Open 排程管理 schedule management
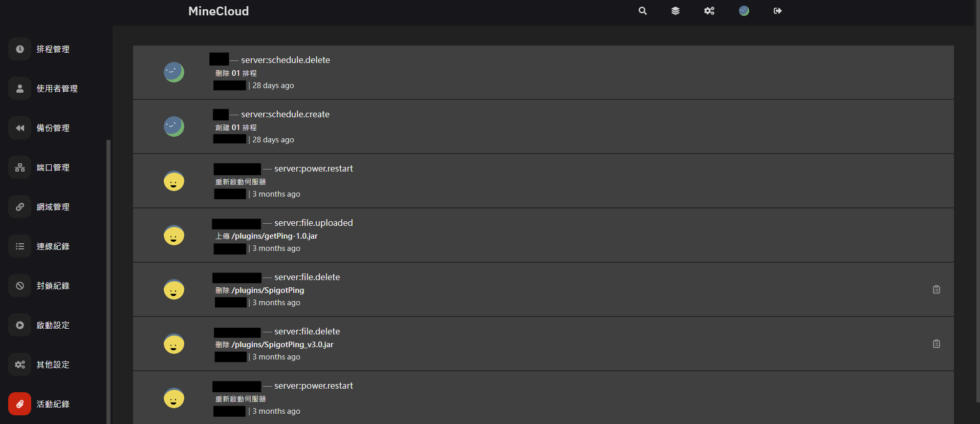The image size is (980, 424). click(53, 49)
